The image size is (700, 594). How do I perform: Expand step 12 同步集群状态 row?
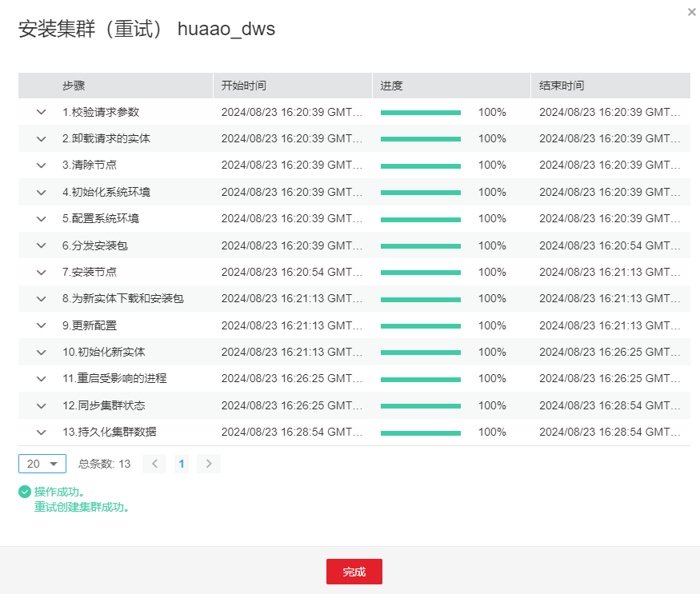click(x=41, y=405)
